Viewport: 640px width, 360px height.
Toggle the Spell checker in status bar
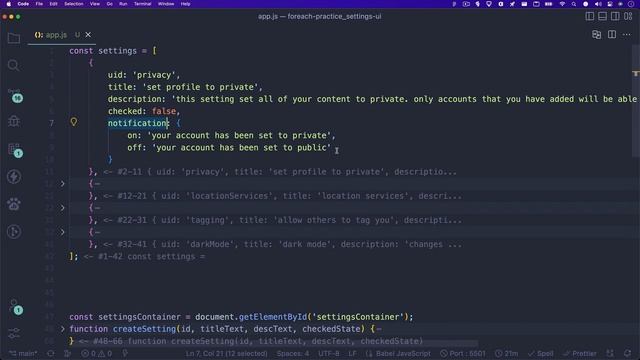tap(540, 353)
